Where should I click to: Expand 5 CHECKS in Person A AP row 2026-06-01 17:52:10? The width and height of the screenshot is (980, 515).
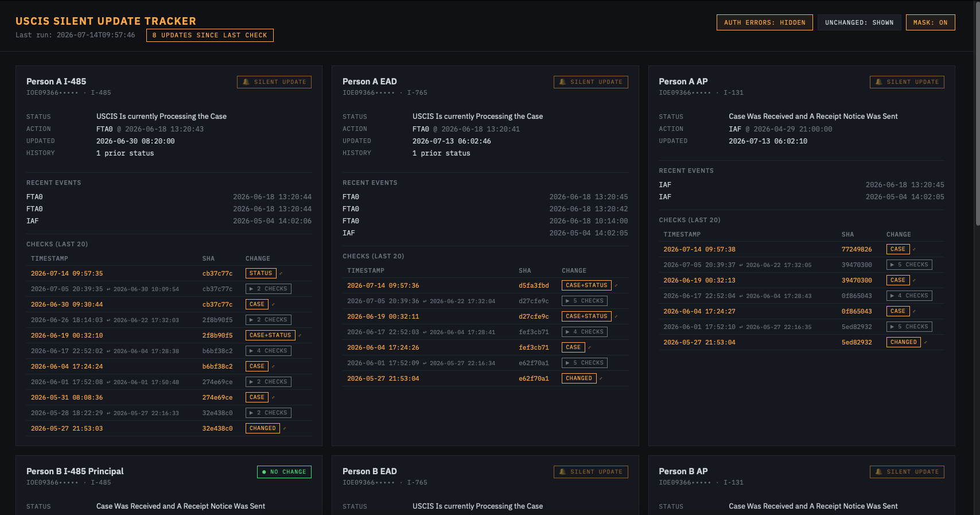point(909,327)
